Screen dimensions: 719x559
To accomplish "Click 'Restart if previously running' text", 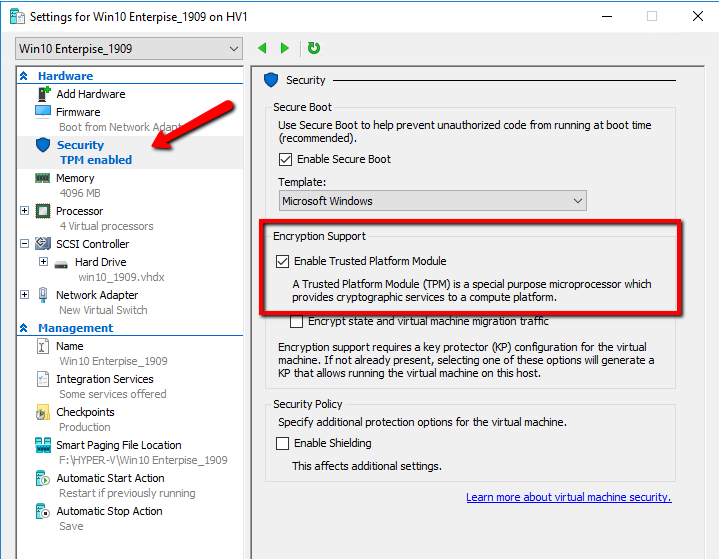I will [x=127, y=493].
